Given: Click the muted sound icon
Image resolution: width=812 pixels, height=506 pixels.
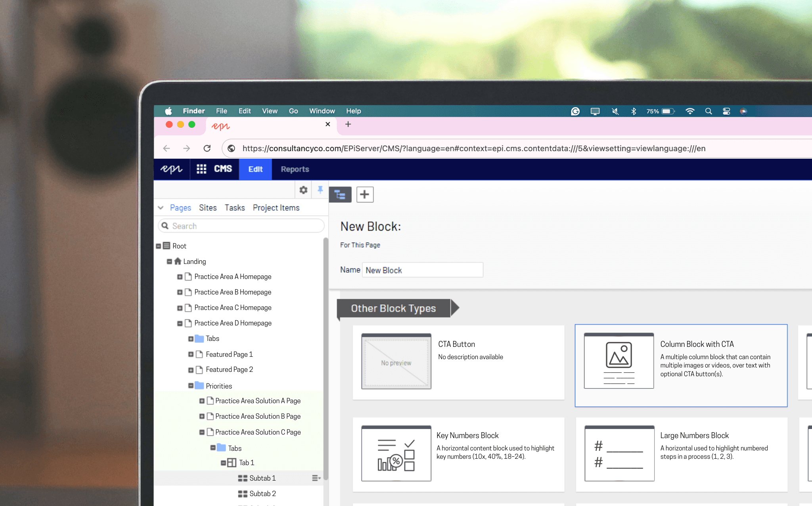Looking at the screenshot, I should click(615, 112).
